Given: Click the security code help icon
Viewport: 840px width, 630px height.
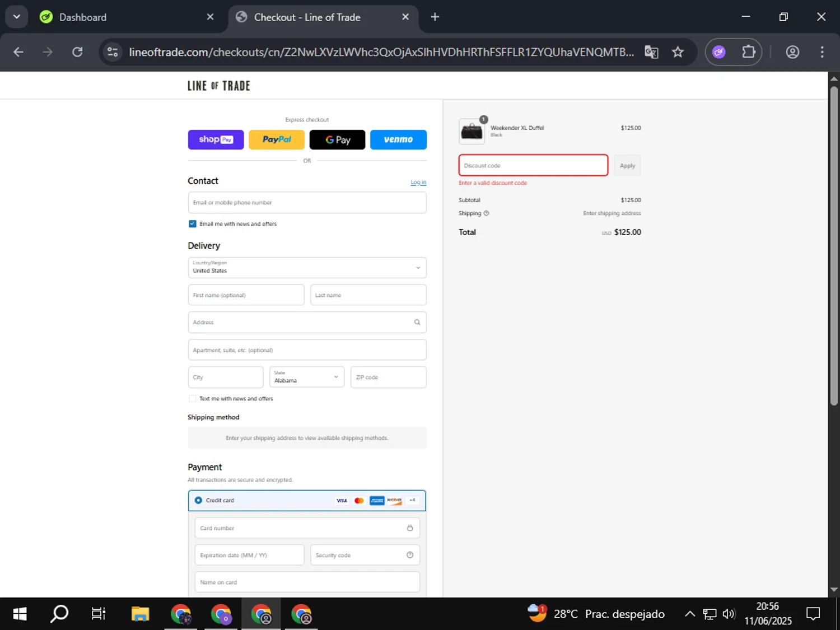Looking at the screenshot, I should (x=410, y=555).
